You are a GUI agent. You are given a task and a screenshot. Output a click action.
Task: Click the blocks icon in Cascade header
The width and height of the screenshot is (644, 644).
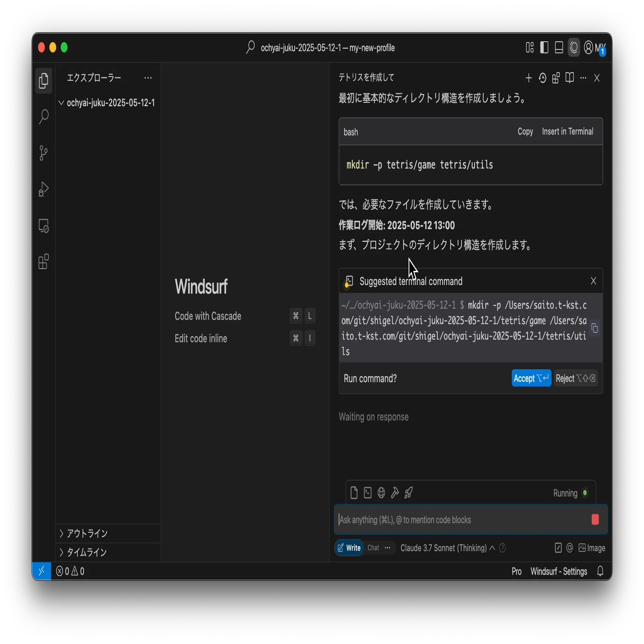click(x=556, y=78)
